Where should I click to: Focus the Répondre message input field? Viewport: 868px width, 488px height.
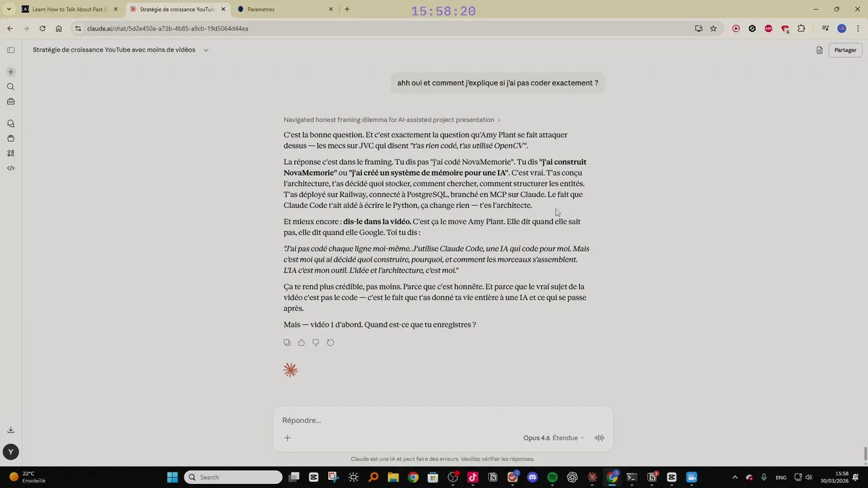(443, 420)
